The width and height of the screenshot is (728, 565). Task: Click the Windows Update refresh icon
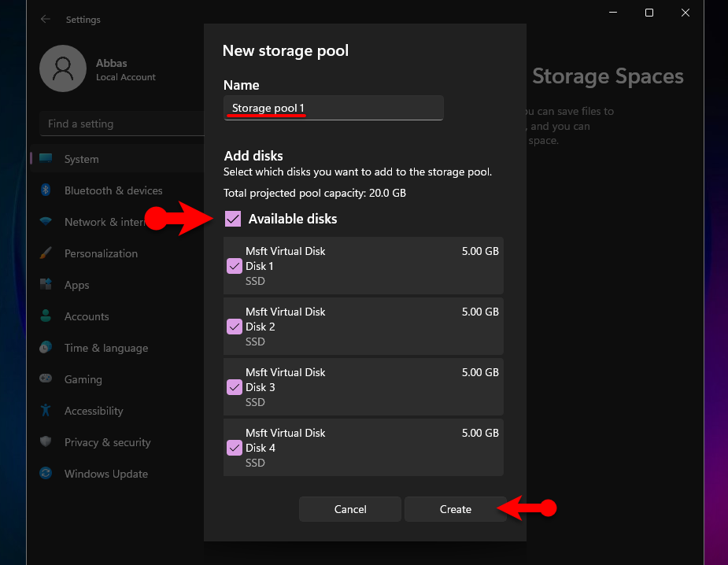pyautogui.click(x=46, y=473)
